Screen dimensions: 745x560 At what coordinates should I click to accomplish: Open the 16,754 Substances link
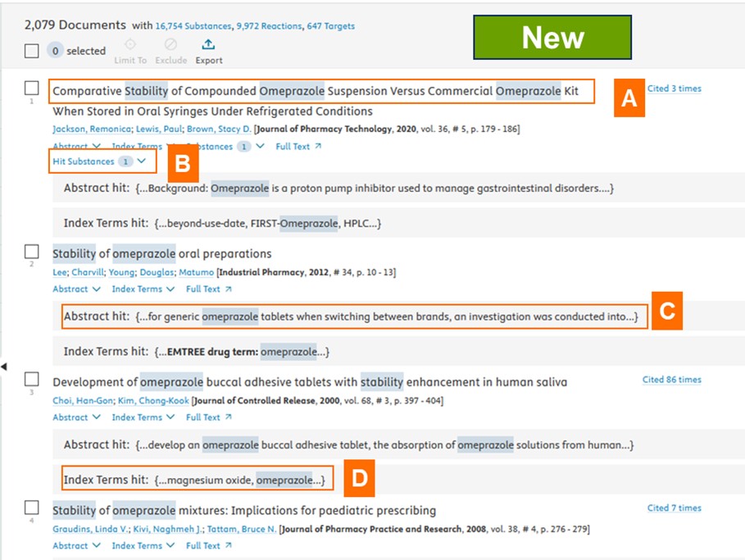[193, 26]
